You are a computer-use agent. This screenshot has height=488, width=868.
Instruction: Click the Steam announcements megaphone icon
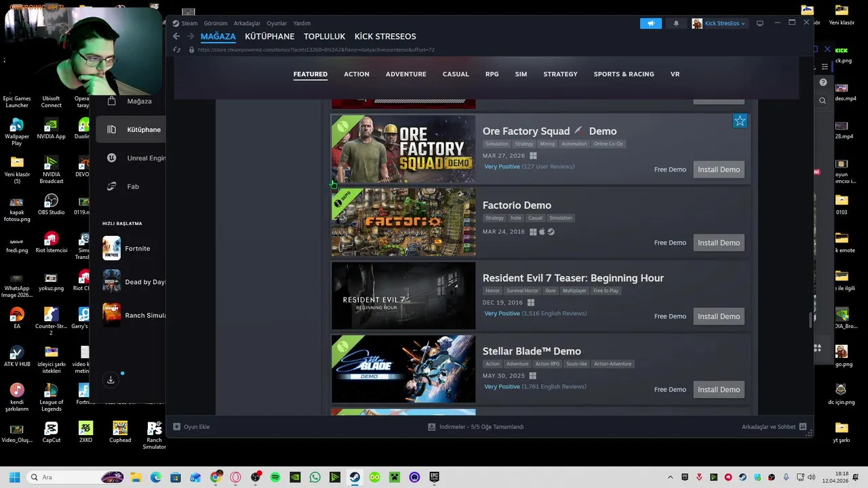[x=650, y=23]
